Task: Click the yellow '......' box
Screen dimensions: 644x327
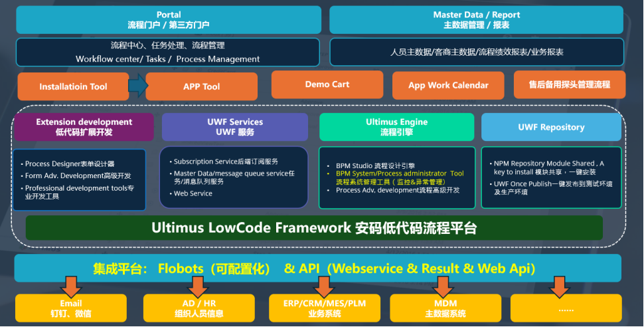Action: click(566, 308)
